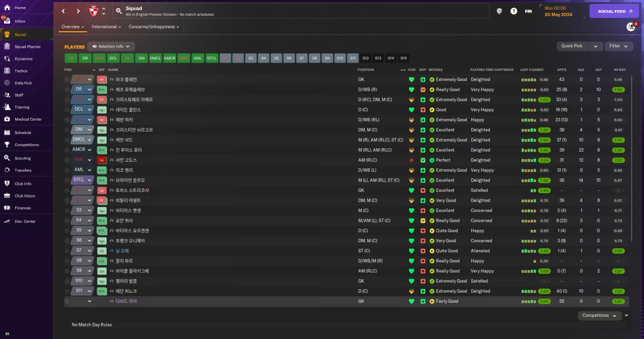Open the Schedule sidebar icon
The width and height of the screenshot is (644, 339).
pyautogui.click(x=7, y=132)
